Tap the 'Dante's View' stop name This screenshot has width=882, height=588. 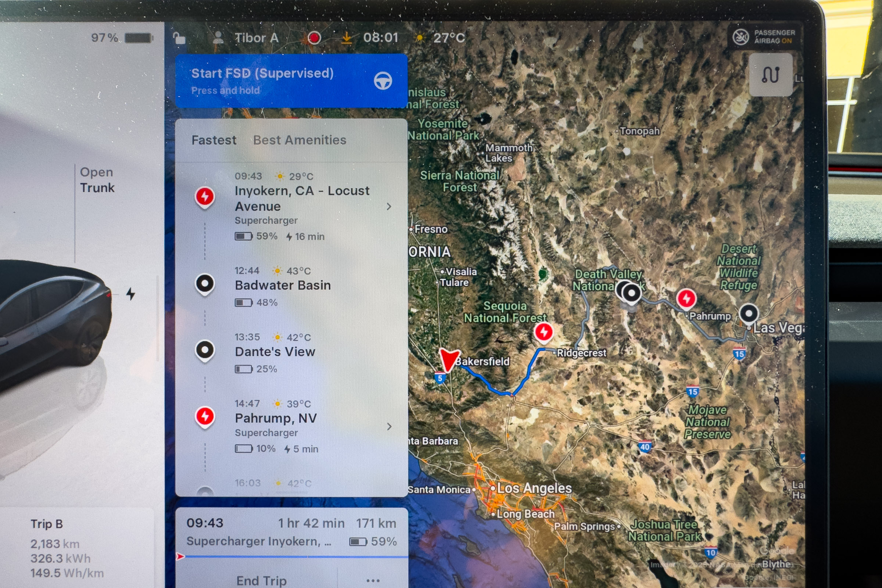pos(275,352)
